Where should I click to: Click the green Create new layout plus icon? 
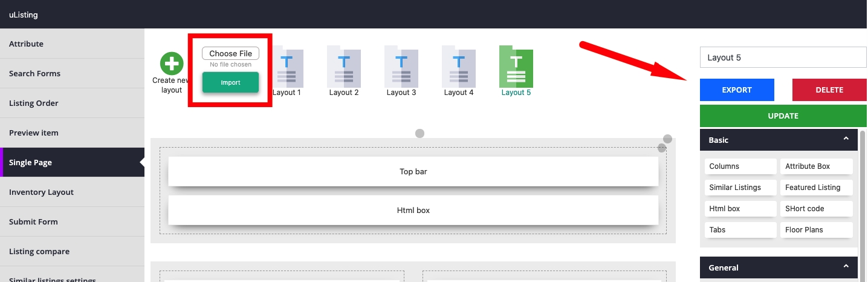tap(172, 64)
